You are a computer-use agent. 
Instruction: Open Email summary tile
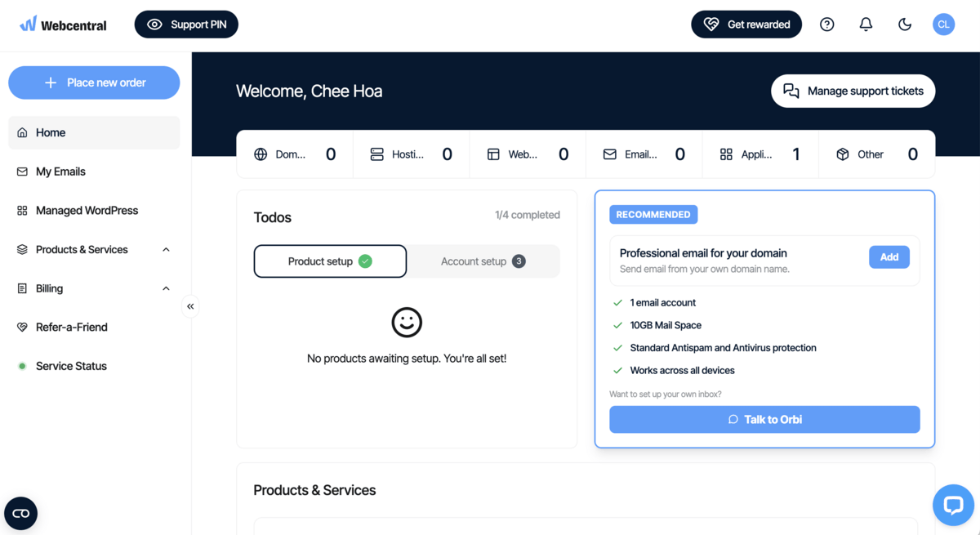644,154
